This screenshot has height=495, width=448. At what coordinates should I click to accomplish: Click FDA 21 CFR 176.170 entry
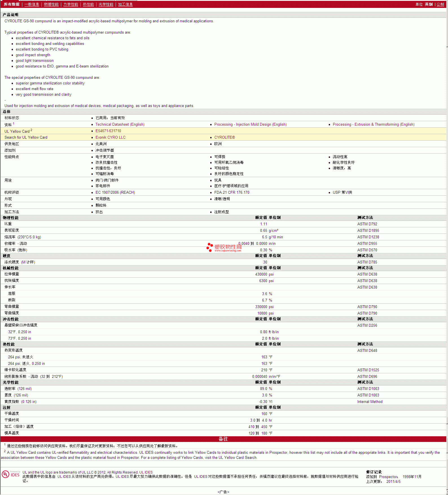[x=232, y=193]
